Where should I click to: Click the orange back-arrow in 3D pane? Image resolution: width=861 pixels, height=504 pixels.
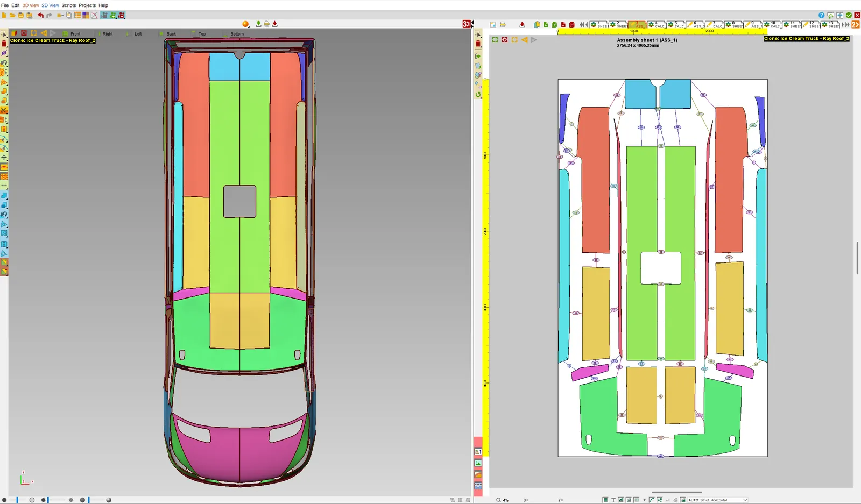pyautogui.click(x=44, y=33)
